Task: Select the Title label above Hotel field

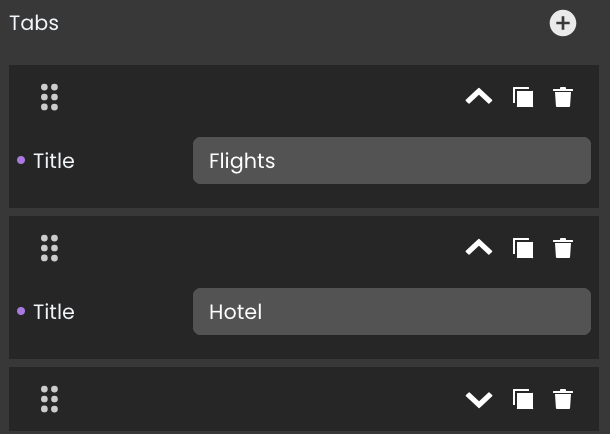Action: pyautogui.click(x=54, y=312)
